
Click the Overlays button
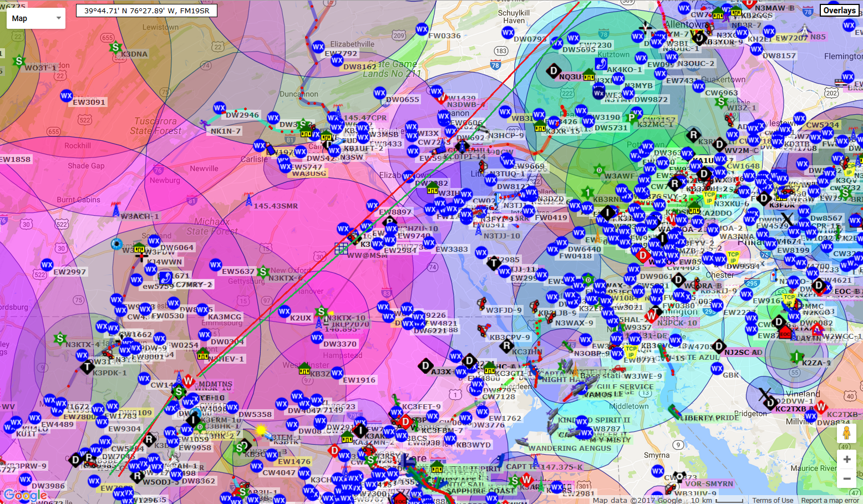pyautogui.click(x=839, y=11)
